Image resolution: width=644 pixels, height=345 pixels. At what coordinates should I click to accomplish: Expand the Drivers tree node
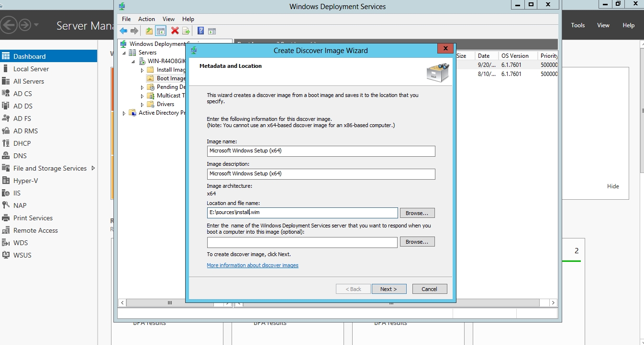tap(142, 105)
